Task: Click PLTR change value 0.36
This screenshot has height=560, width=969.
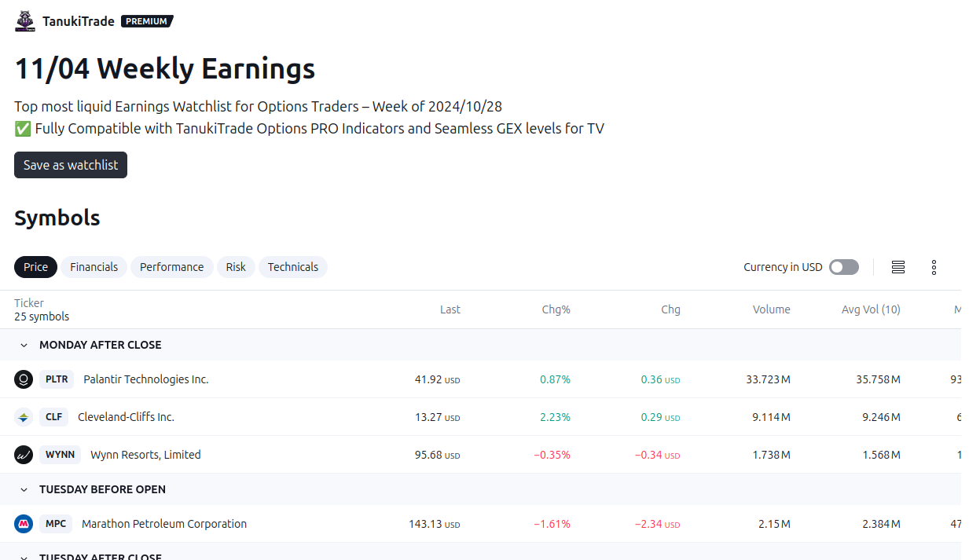Action: (660, 379)
